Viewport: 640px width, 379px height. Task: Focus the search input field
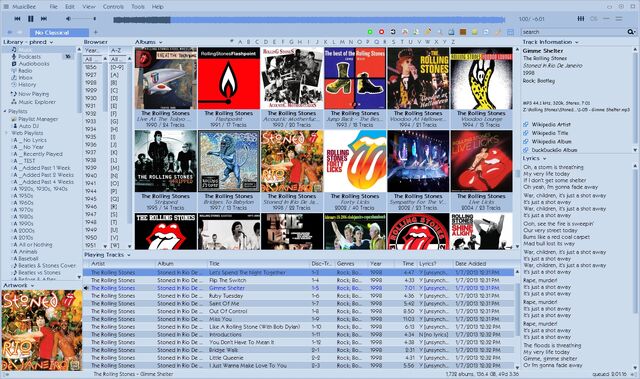(x=573, y=32)
